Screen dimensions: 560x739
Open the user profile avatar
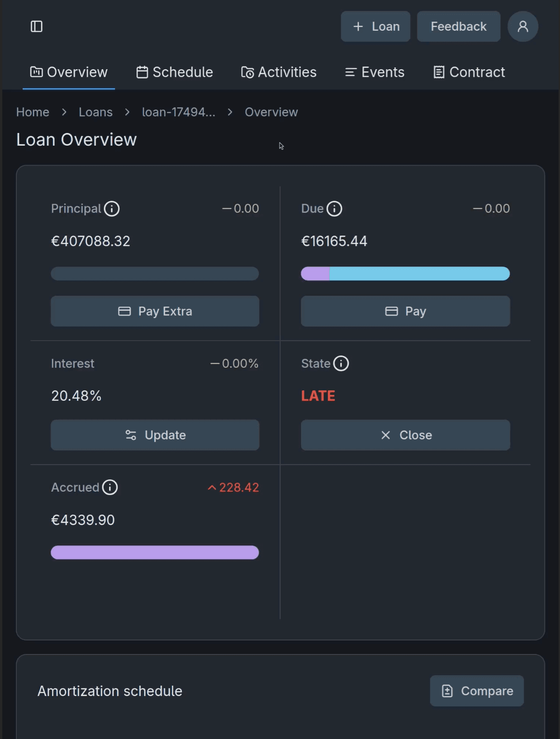pyautogui.click(x=523, y=26)
